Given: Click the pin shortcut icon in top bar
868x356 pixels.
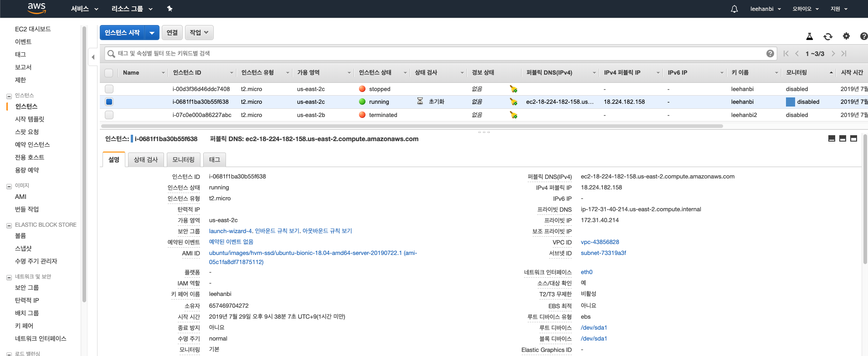Looking at the screenshot, I should coord(169,9).
